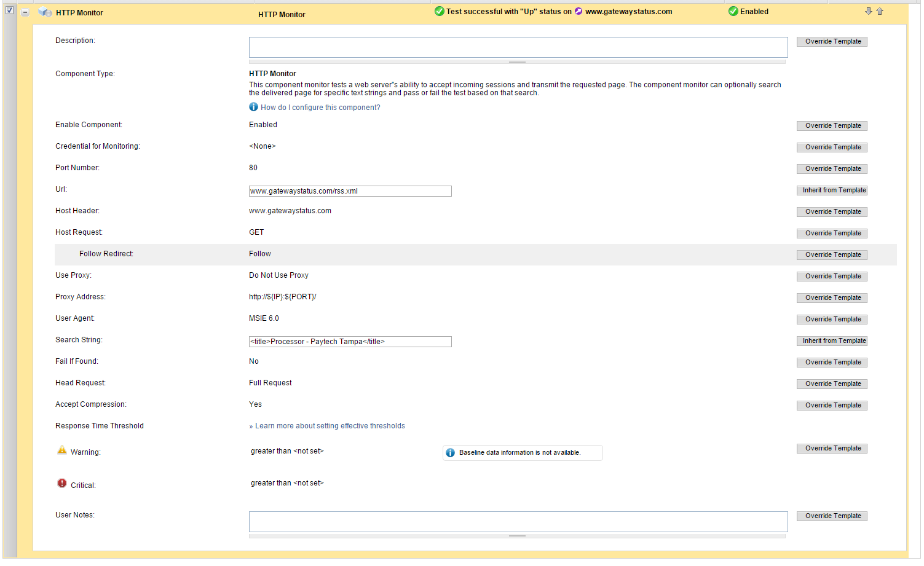This screenshot has width=924, height=566.
Task: Click the Critical 'greater than <not set>' text
Action: click(x=287, y=483)
